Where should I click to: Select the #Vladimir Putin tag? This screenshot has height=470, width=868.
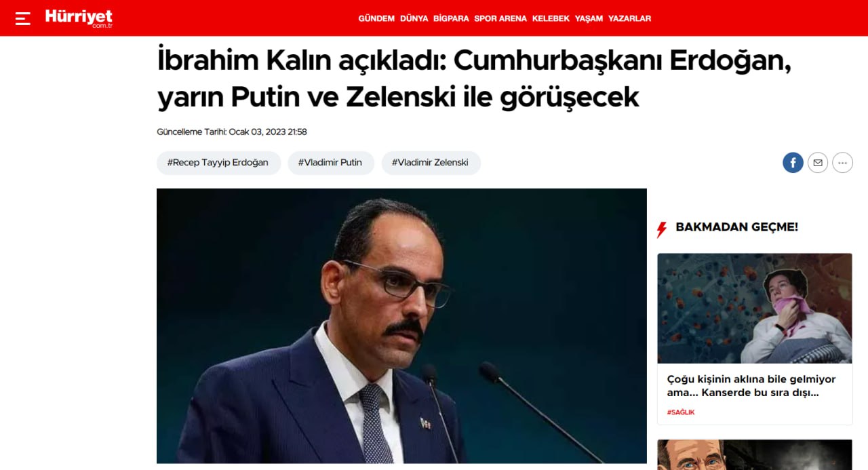[x=330, y=163]
